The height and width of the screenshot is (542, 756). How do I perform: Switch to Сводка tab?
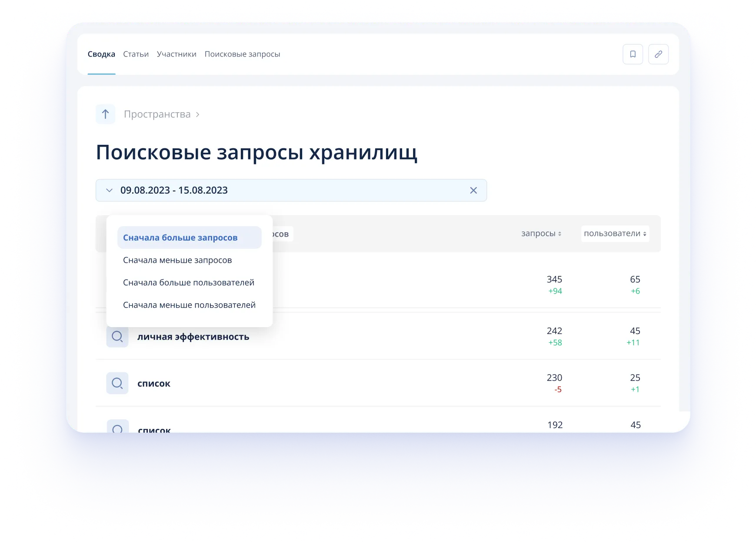tap(101, 54)
